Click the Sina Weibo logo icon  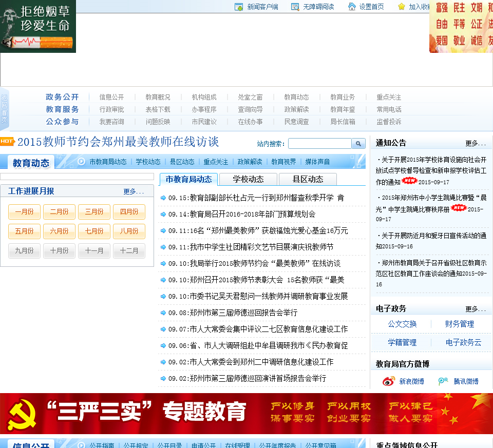389,381
